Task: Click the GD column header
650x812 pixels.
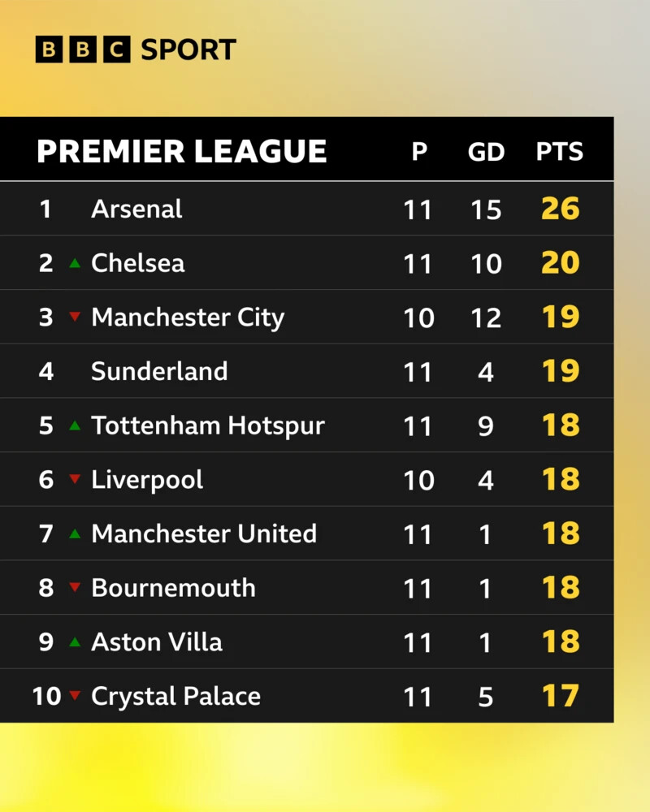Action: click(486, 152)
